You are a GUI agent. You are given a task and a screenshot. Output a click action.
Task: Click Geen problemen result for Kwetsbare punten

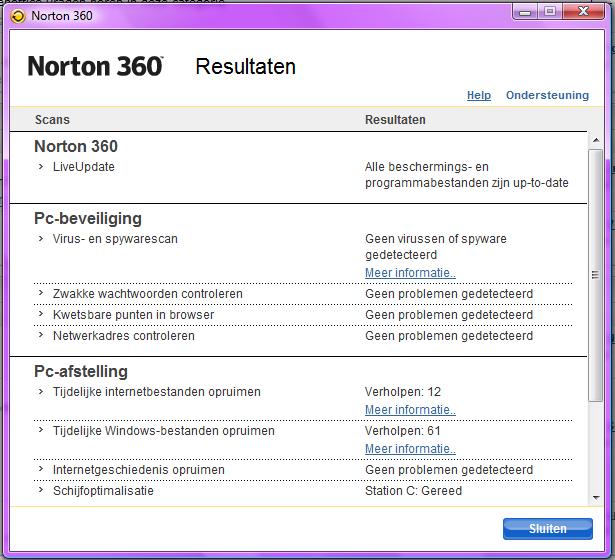tap(449, 315)
